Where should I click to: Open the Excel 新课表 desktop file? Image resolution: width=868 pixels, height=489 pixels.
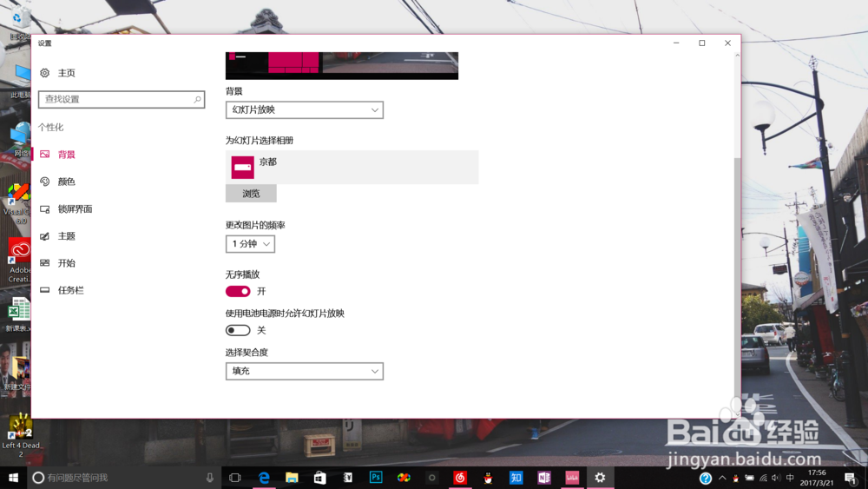pyautogui.click(x=19, y=314)
